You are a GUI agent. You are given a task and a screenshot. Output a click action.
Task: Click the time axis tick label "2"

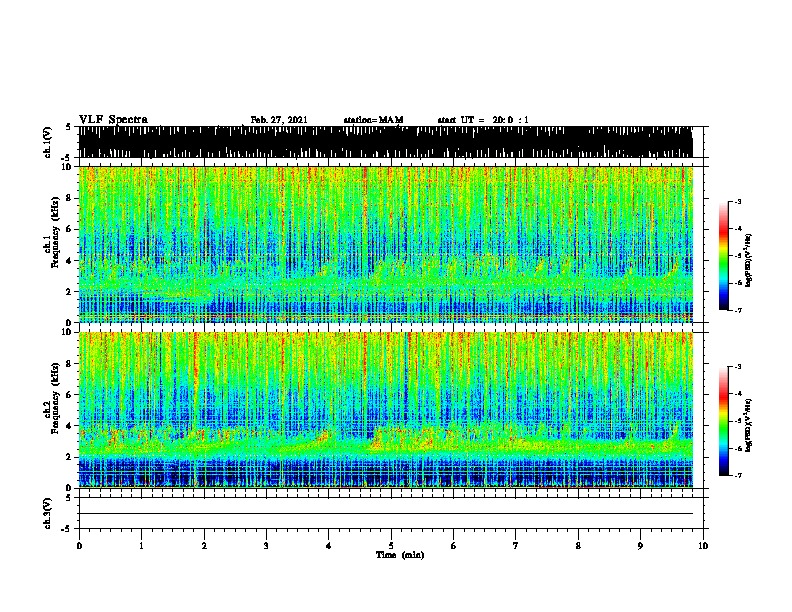point(204,546)
